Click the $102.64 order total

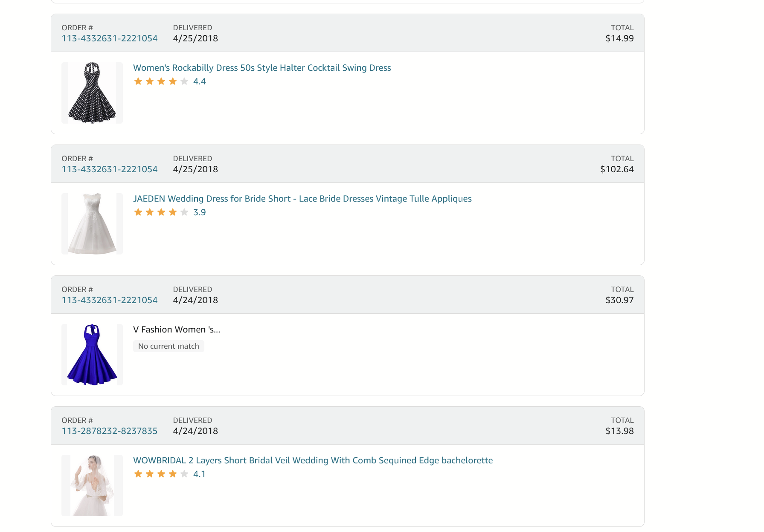click(x=617, y=169)
